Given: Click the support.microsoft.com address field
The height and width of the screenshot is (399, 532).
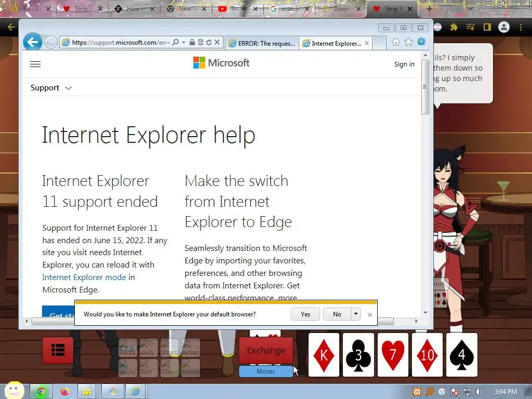Looking at the screenshot, I should [x=120, y=43].
